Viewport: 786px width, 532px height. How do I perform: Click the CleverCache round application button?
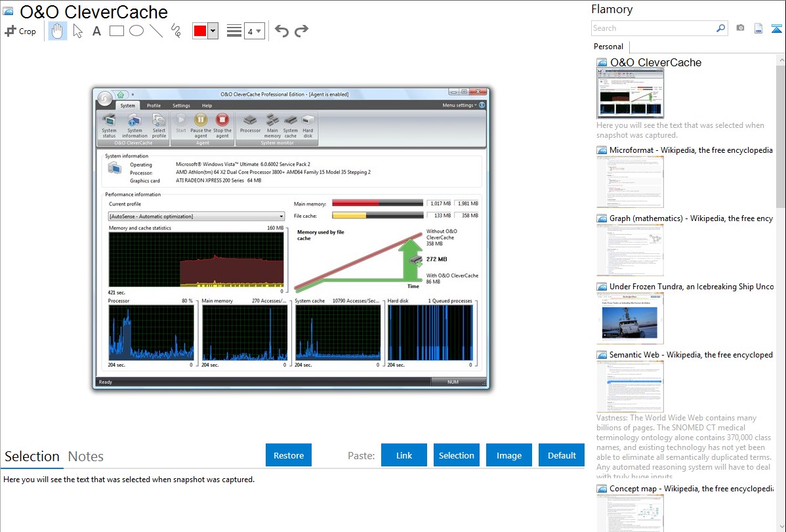[105, 98]
